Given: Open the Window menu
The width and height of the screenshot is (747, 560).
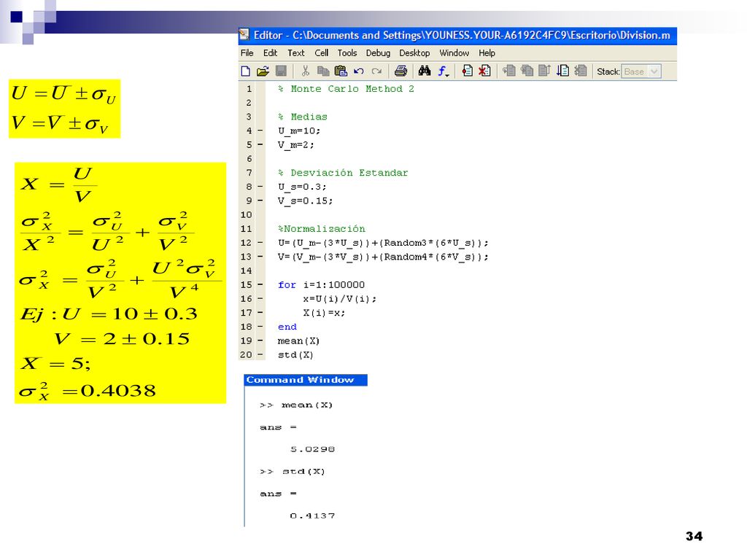Looking at the screenshot, I should (x=454, y=52).
